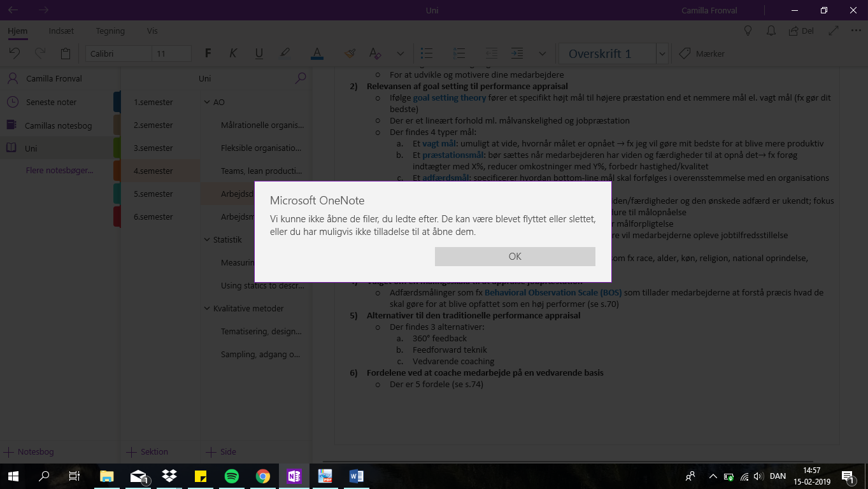Image resolution: width=868 pixels, height=489 pixels.
Task: Toggle Bold formatting (F)
Action: [x=208, y=53]
